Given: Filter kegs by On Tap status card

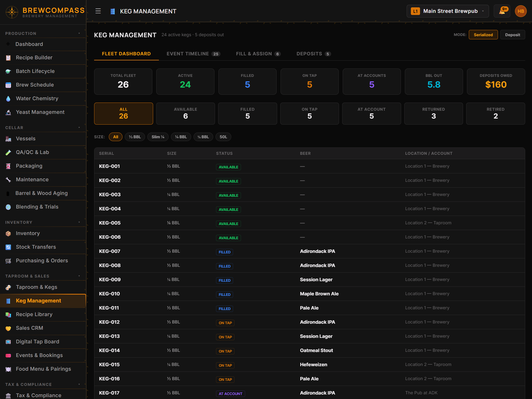Looking at the screenshot, I should click(309, 113).
